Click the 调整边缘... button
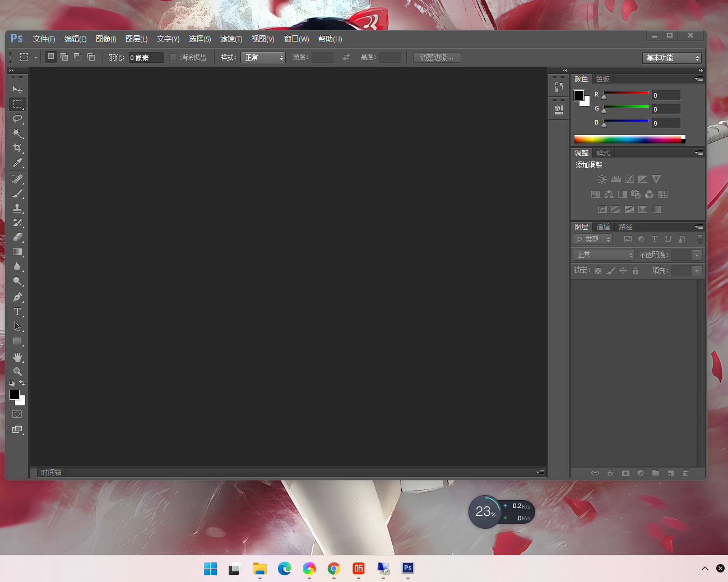The width and height of the screenshot is (728, 582). (437, 57)
